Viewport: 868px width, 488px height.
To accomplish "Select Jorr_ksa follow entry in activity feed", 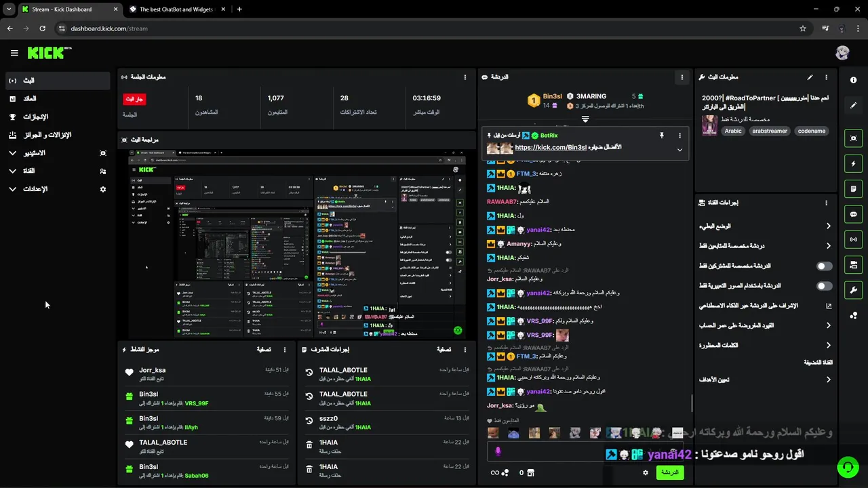I will 207,374.
